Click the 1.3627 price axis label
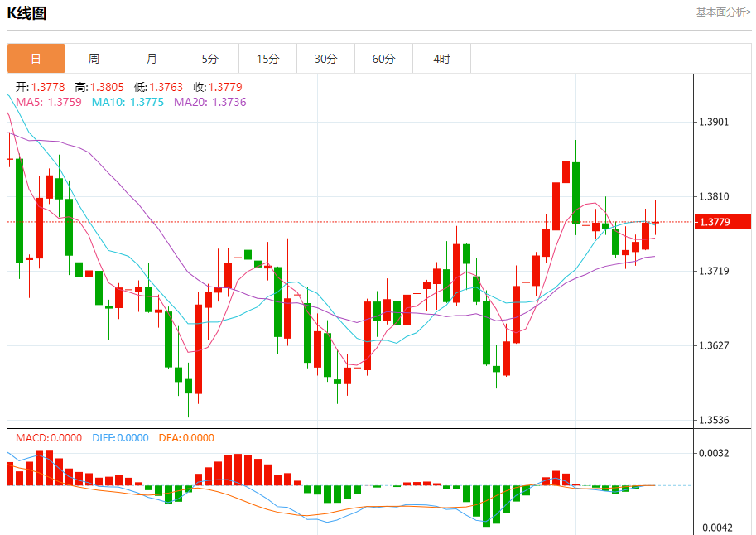Image resolution: width=756 pixels, height=535 pixels. click(x=714, y=345)
